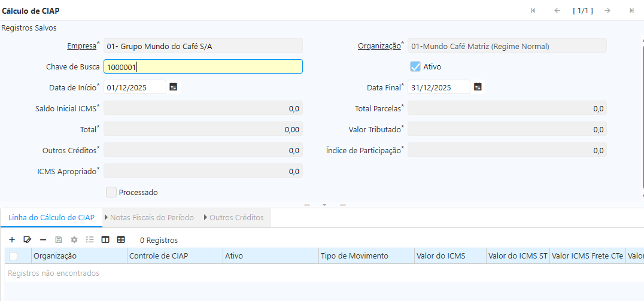Uncheck the Ativo checkbox

tap(415, 66)
